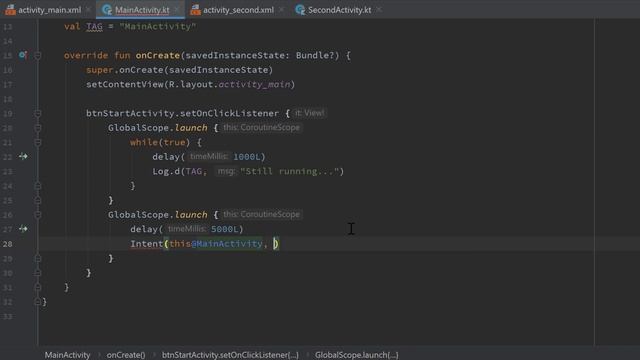Click the fold end marker on line 29
640x360 pixels.
pos(38,258)
